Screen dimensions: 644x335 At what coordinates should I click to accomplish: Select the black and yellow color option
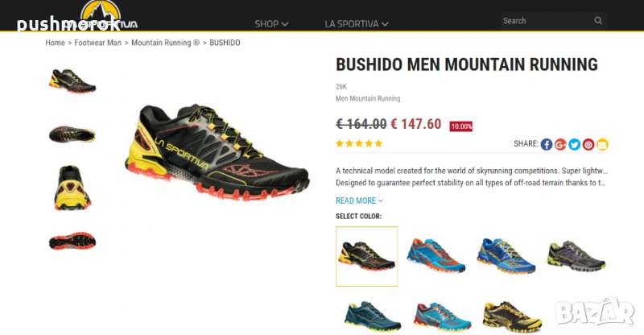click(x=366, y=256)
